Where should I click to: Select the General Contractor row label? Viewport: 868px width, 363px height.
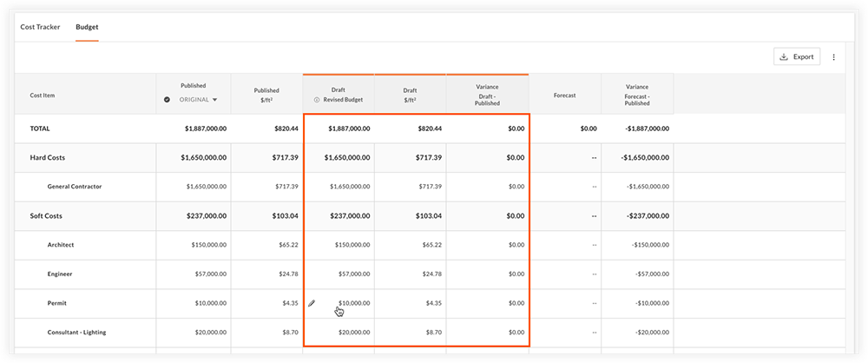tap(75, 187)
